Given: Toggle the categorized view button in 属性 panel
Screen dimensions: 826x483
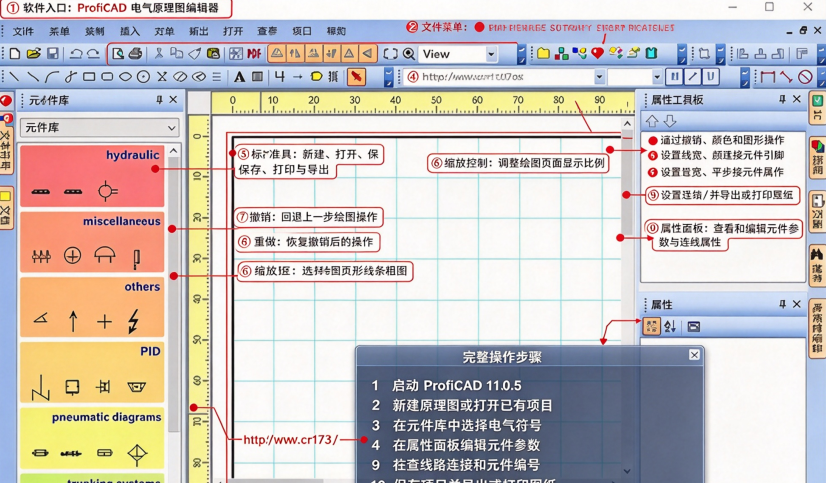Looking at the screenshot, I should pyautogui.click(x=651, y=327).
